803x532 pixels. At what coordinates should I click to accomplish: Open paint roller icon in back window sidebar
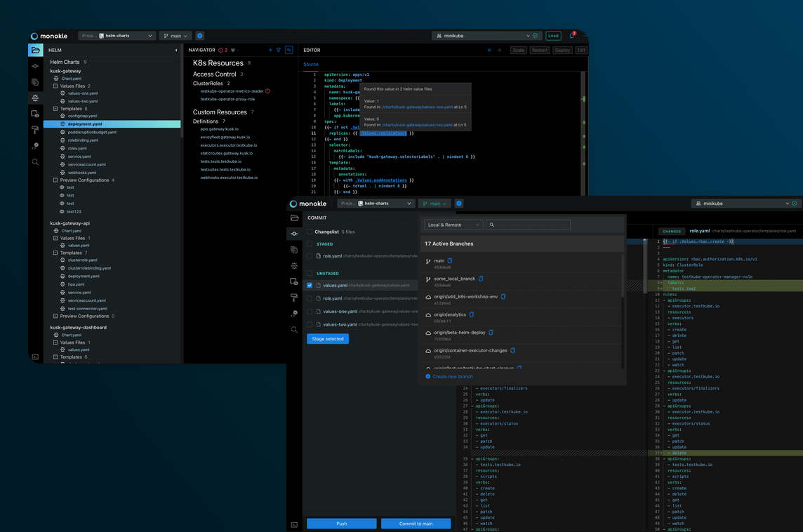(x=35, y=130)
